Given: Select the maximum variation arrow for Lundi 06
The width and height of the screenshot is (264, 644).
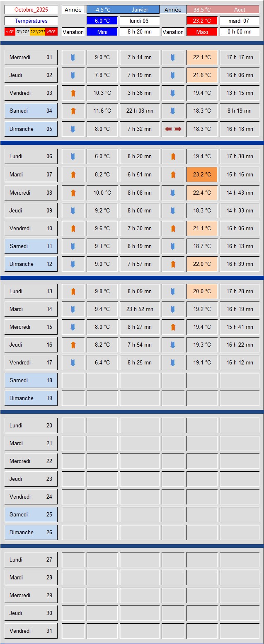Looking at the screenshot, I should [x=173, y=157].
